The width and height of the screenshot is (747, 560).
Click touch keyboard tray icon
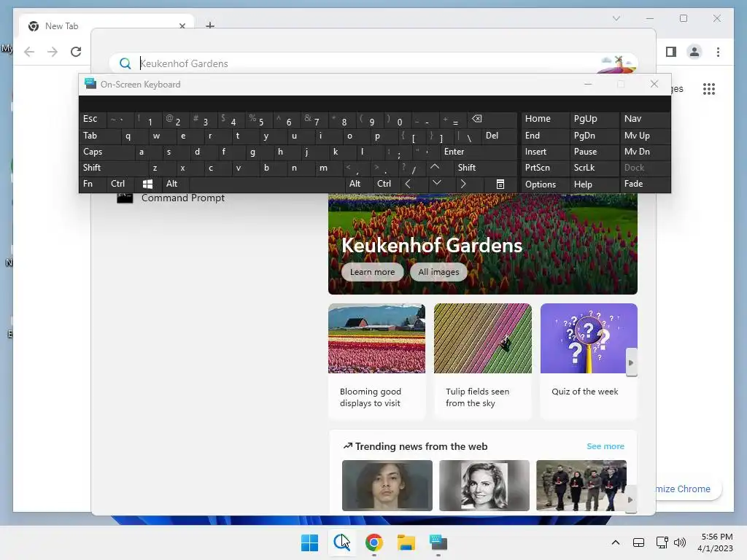[x=638, y=542]
